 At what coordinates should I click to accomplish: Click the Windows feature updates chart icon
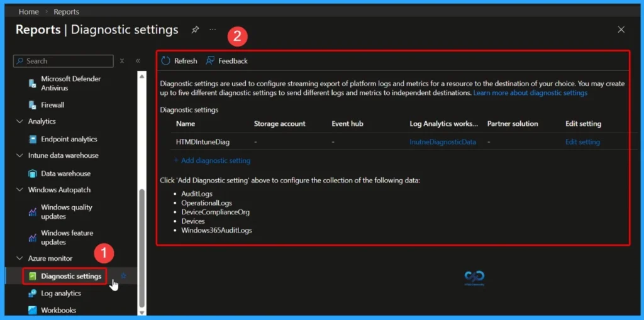pos(33,238)
